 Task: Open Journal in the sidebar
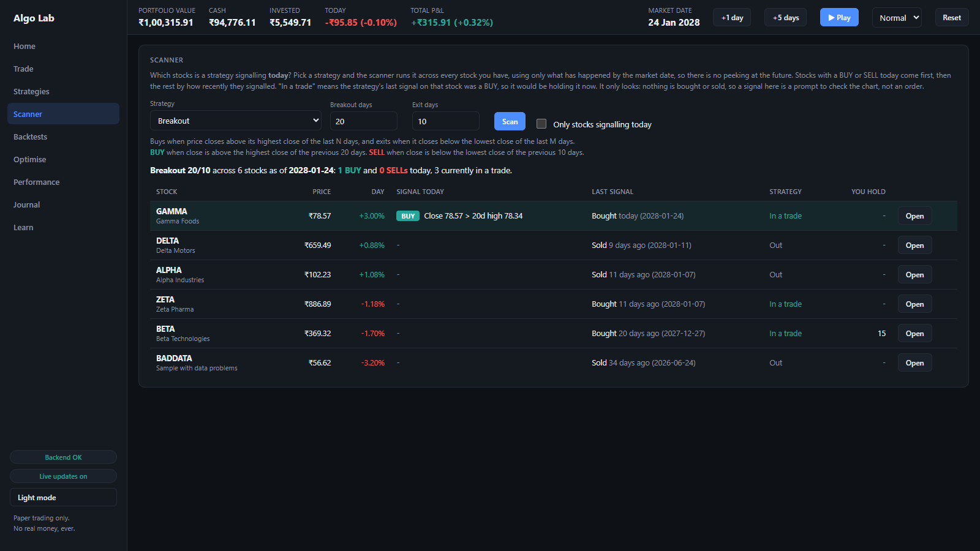click(x=63, y=204)
